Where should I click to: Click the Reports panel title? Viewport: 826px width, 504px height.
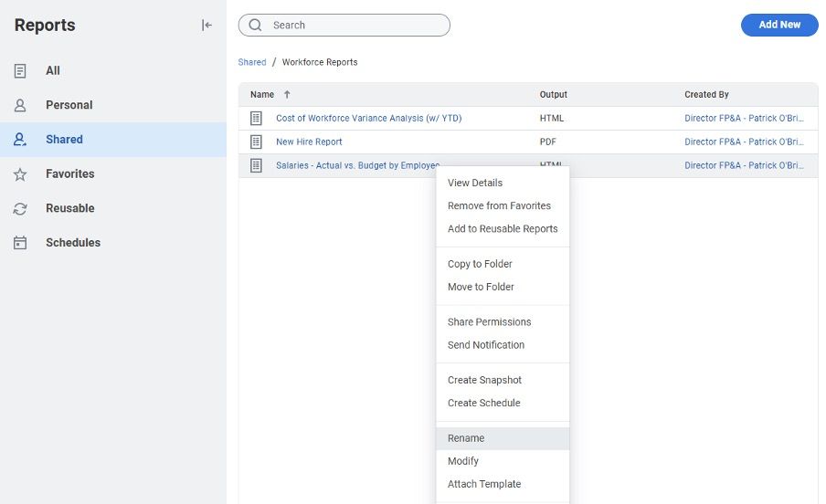point(45,26)
